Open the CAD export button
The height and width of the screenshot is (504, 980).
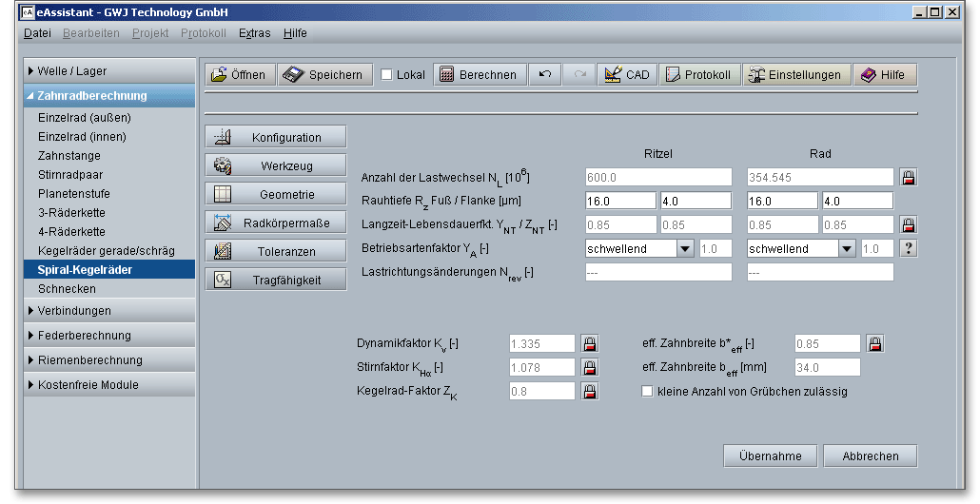click(x=626, y=75)
